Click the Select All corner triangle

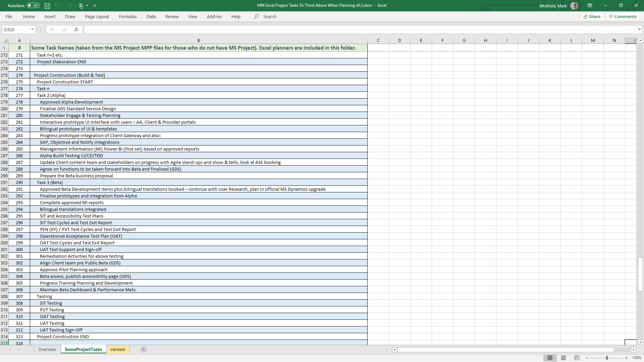tap(5, 40)
